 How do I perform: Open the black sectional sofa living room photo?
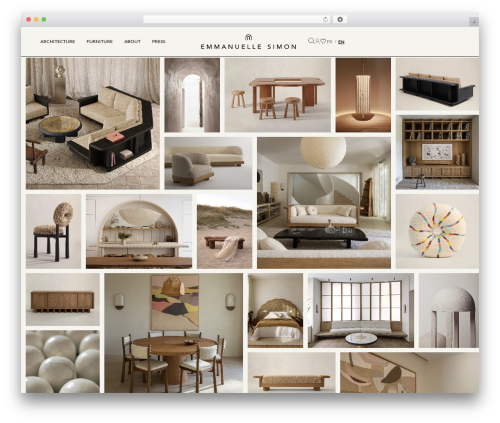pyautogui.click(x=93, y=124)
